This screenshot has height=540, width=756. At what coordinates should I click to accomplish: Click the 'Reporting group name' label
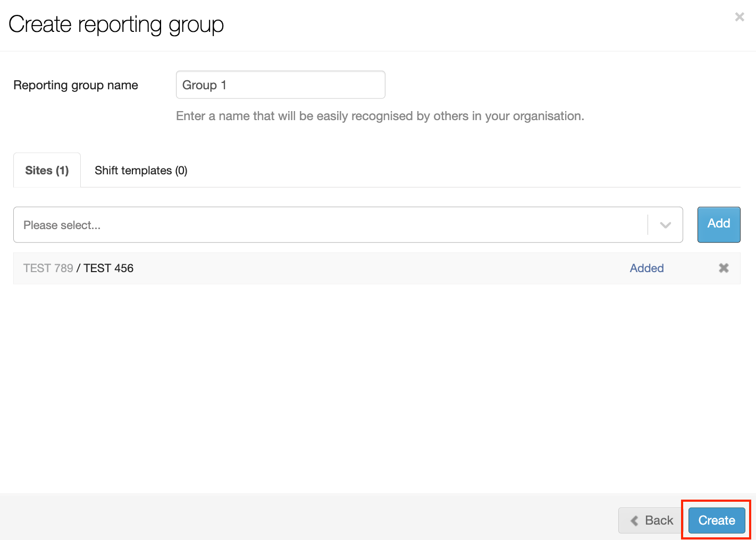[75, 85]
